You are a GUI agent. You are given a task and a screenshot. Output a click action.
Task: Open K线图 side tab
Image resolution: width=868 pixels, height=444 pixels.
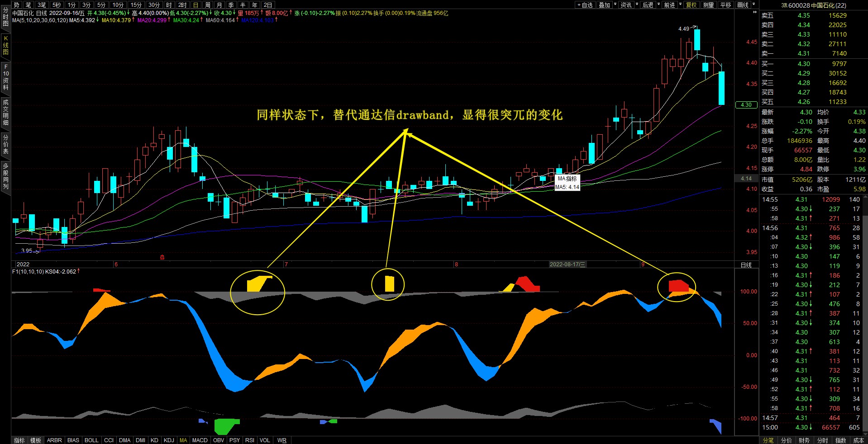point(5,46)
